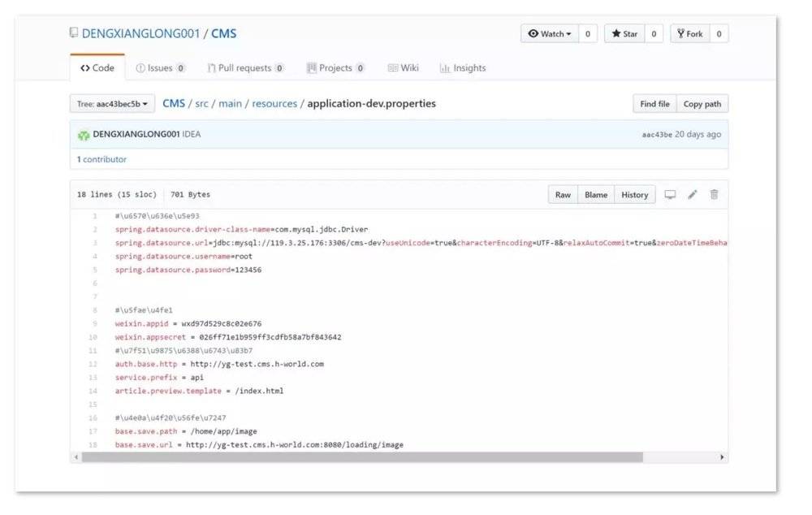Open the Insights tab
Viewport: 812px width, 515px height.
pyautogui.click(x=463, y=68)
